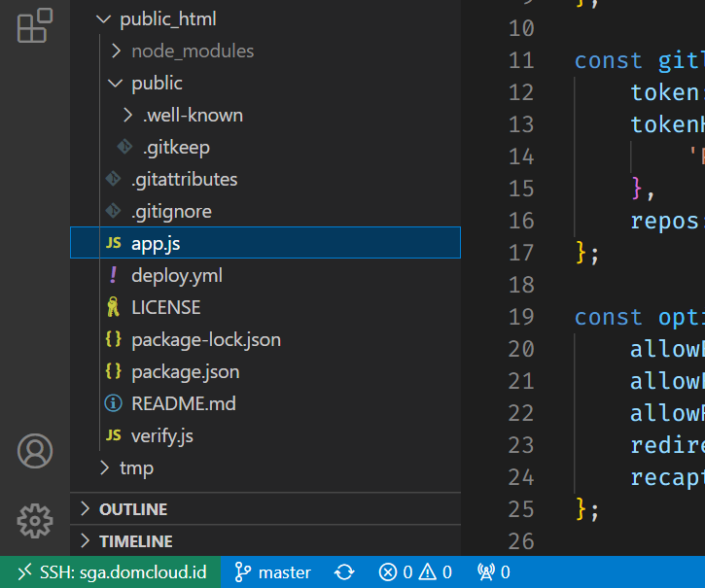Open the errors and warnings indicator
The height and width of the screenshot is (588, 705).
pos(415,572)
